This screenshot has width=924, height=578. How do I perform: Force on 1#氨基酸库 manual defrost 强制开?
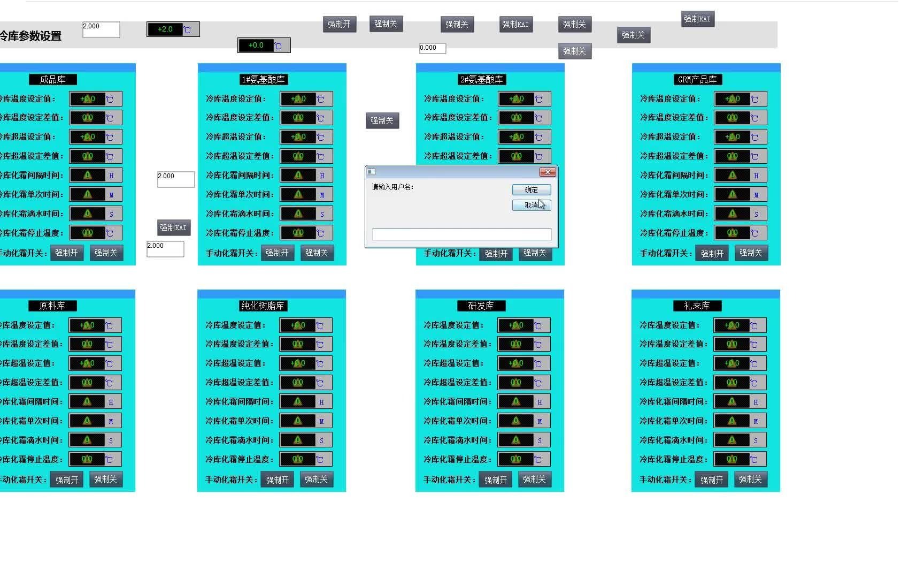tap(278, 253)
